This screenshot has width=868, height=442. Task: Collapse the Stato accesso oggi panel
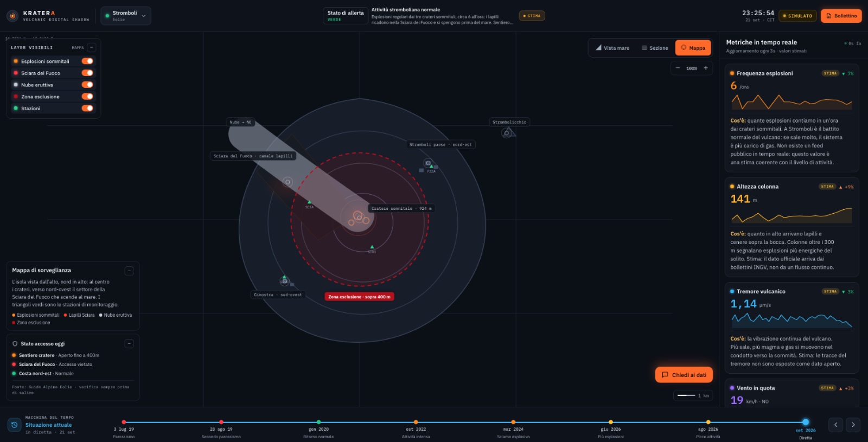[x=129, y=343]
